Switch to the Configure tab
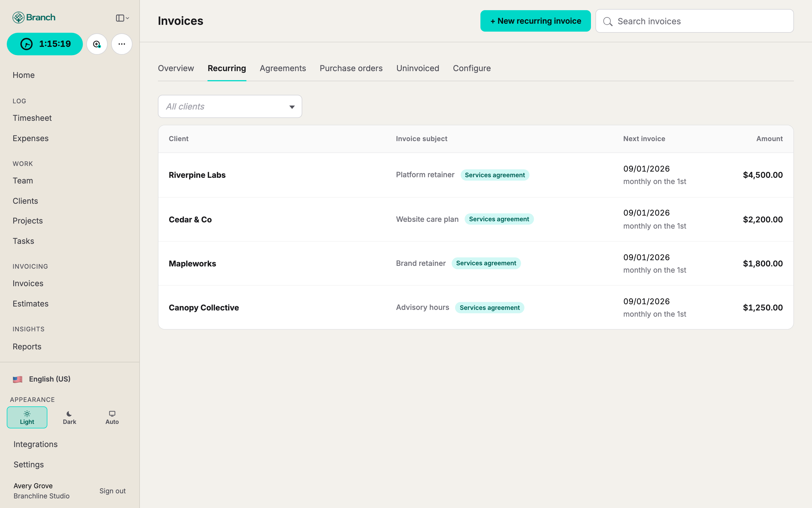 pos(472,68)
